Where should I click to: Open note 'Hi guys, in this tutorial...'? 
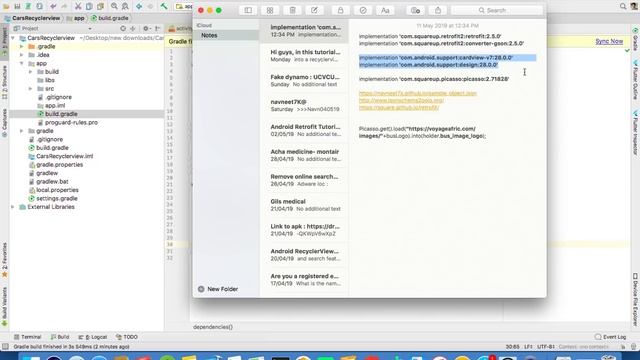click(x=304, y=56)
